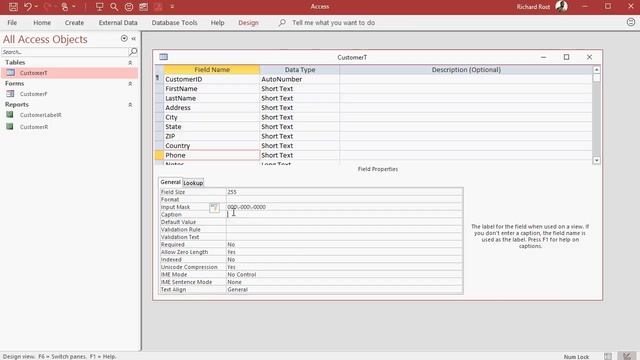Open the External Data tab
Screen dimensions: 640x360
click(118, 23)
